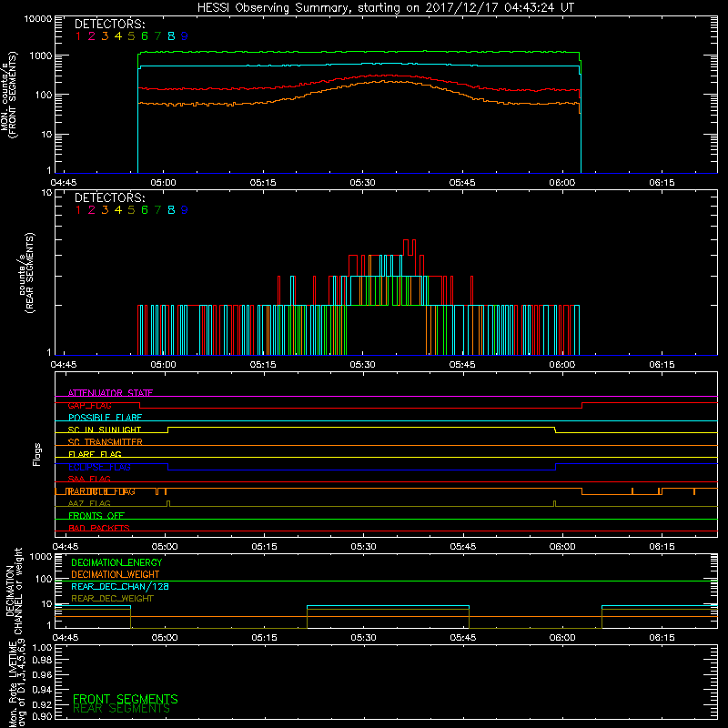Select blue detector 9 in front segments legend

click(x=185, y=36)
